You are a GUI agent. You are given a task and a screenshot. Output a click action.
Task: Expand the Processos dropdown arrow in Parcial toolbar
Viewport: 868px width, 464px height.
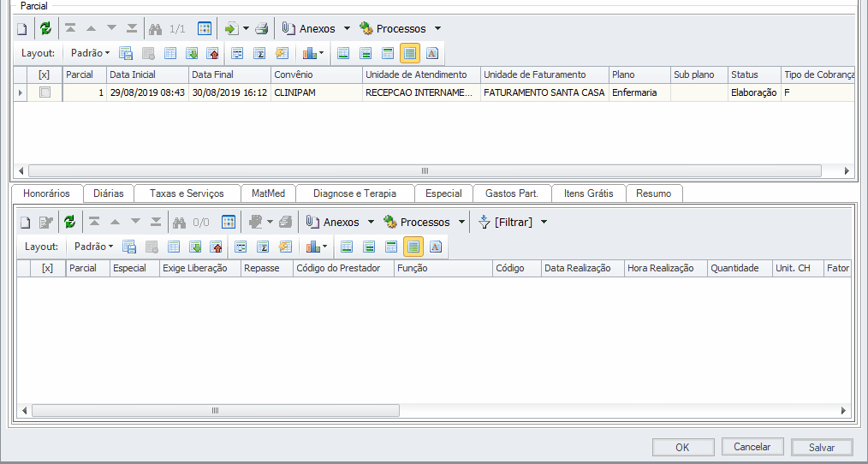tap(438, 29)
